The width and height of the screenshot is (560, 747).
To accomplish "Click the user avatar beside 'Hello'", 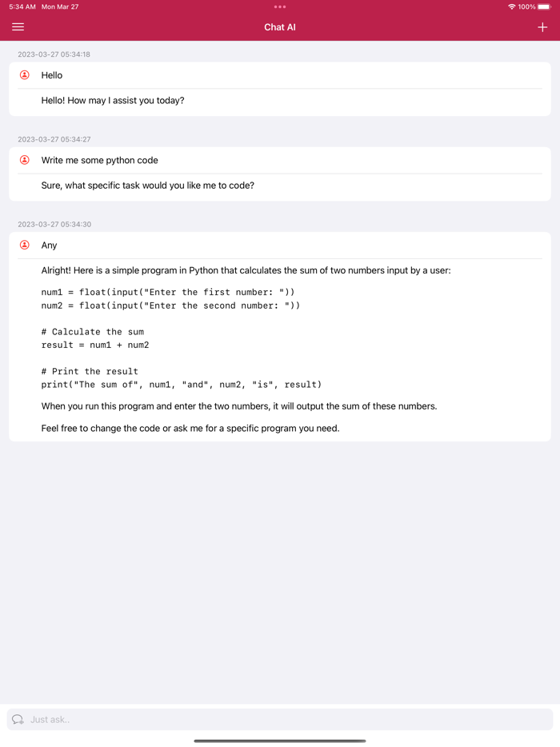I will 25,75.
